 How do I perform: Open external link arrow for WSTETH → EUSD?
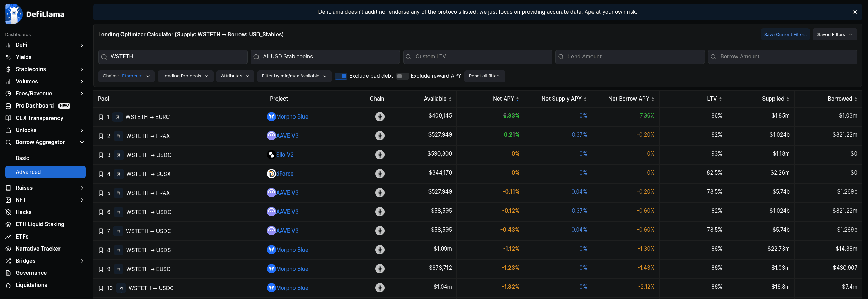click(x=118, y=269)
